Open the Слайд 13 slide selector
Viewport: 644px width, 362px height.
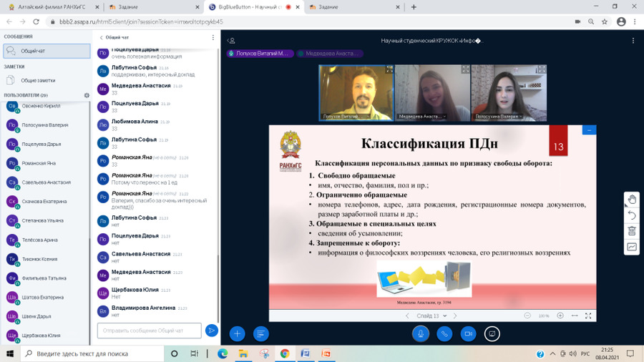(x=431, y=315)
